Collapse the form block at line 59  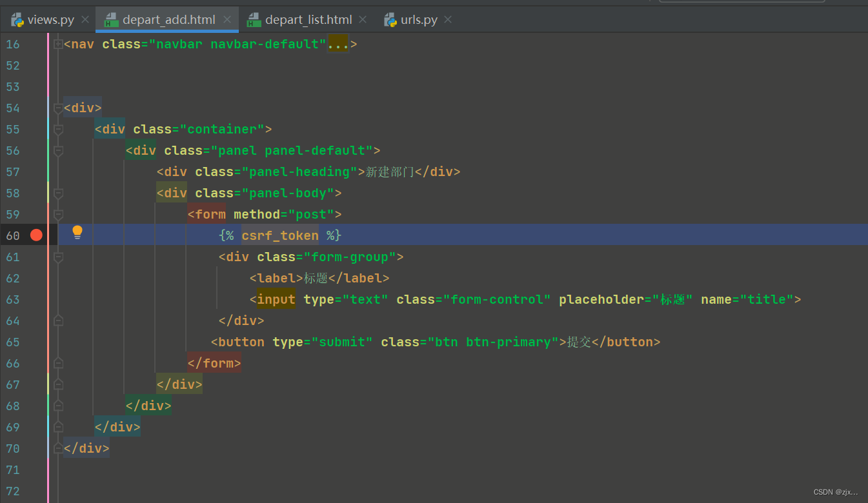58,214
